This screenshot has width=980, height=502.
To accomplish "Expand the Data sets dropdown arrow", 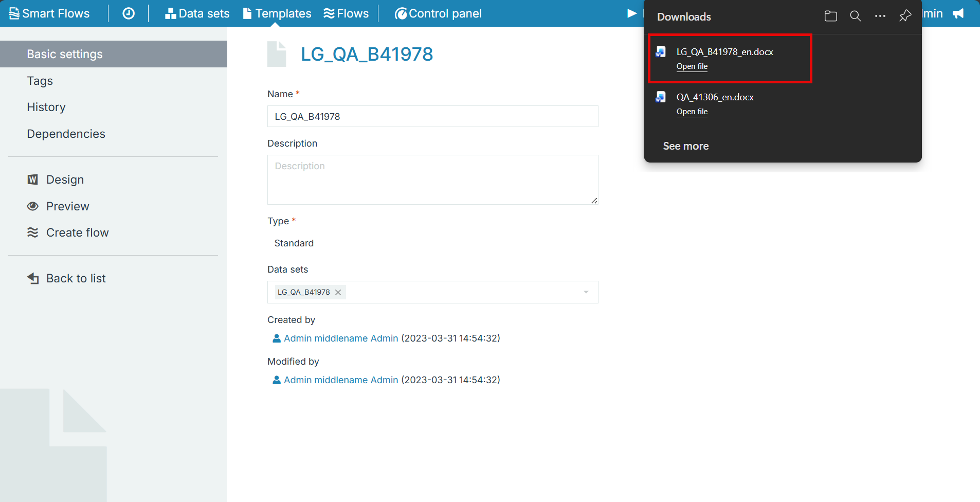I will coord(586,292).
